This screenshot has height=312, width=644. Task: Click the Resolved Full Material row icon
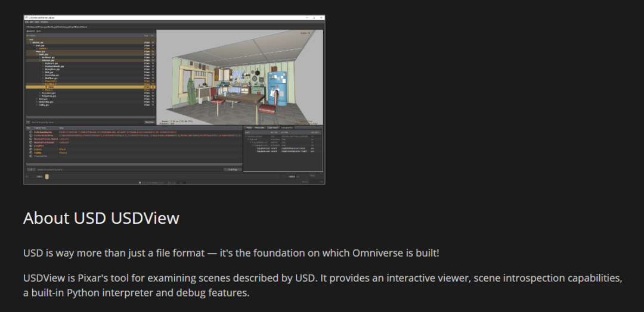click(x=30, y=143)
